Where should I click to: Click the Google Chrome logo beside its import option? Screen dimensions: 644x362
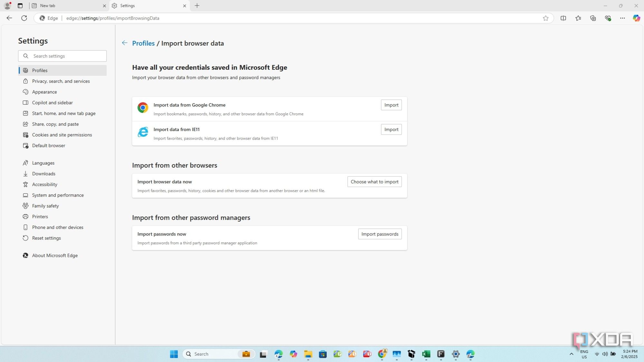(x=143, y=107)
